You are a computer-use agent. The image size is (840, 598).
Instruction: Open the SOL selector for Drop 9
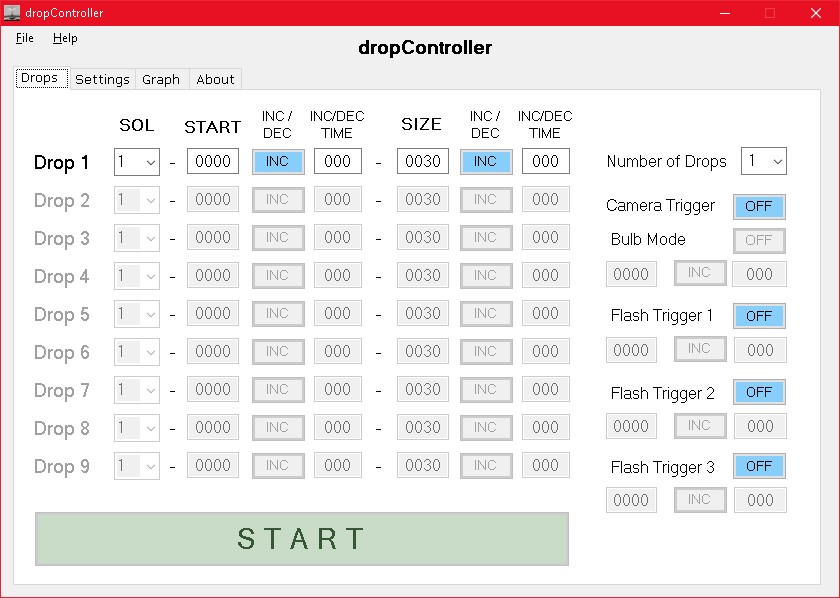(x=136, y=465)
